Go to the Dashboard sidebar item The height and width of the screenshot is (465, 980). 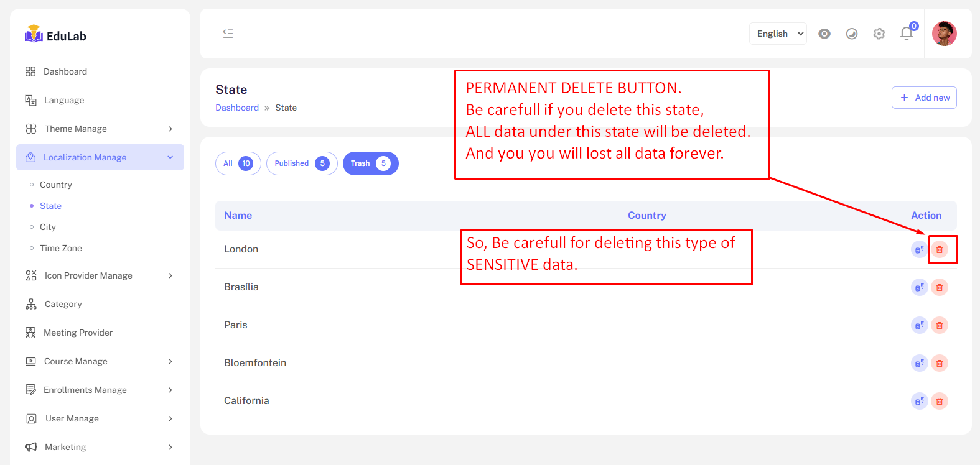(x=65, y=71)
